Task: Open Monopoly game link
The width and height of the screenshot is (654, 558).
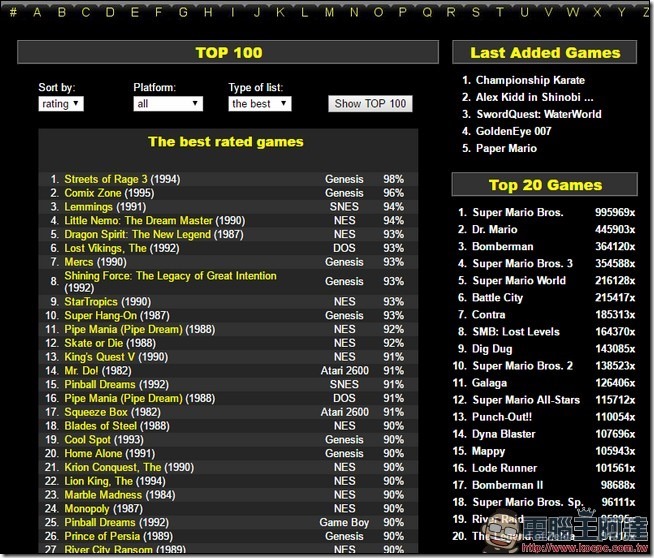Action: [x=87, y=508]
